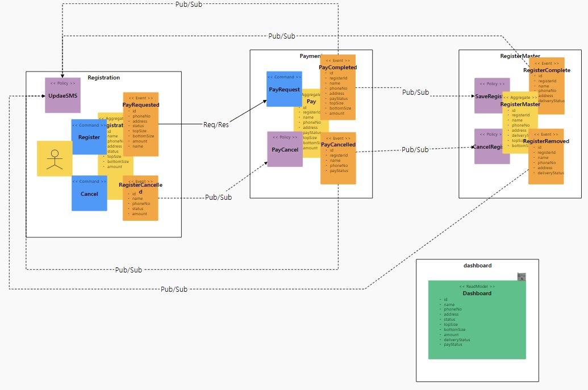
Task: Click the UpdaeSMS policy sticky
Action: (x=62, y=95)
